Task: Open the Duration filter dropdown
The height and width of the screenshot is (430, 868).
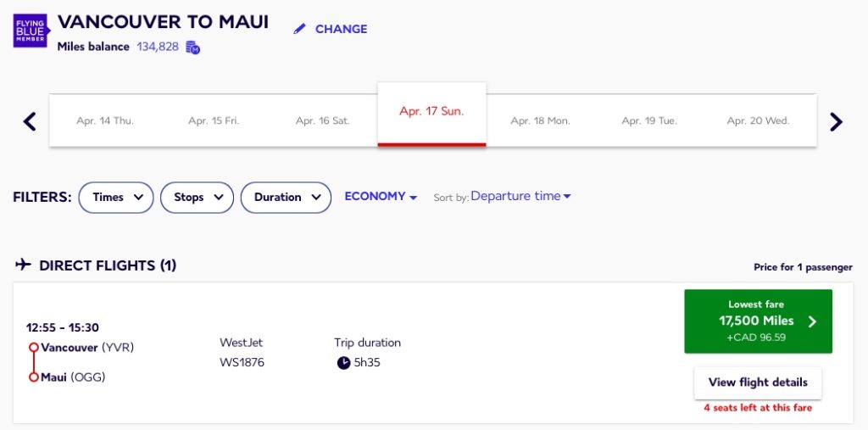Action: [286, 198]
